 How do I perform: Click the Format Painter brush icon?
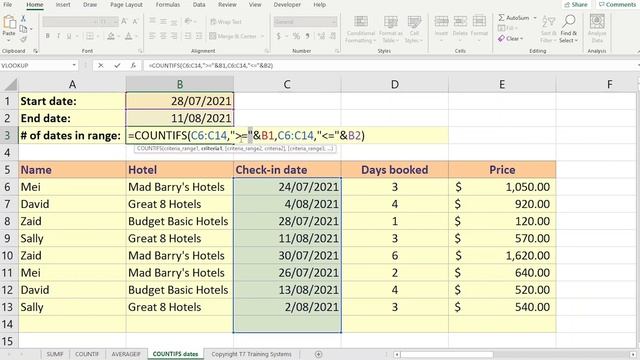(23, 39)
